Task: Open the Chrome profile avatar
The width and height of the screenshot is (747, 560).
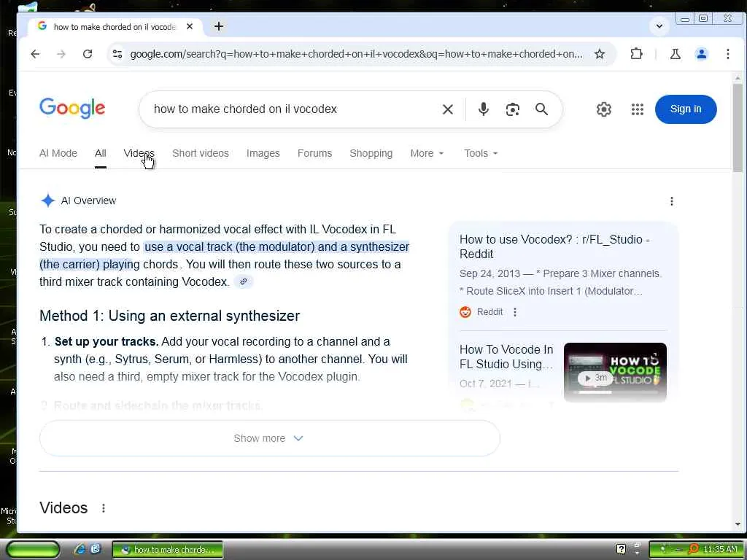Action: tap(701, 54)
